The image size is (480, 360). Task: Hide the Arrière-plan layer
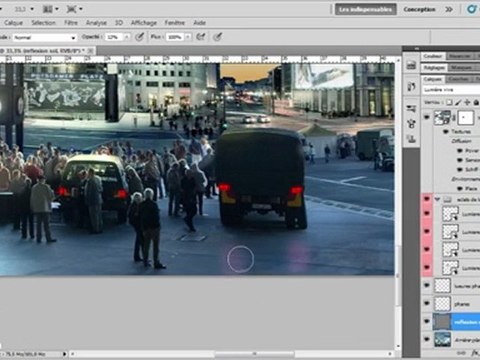(427, 339)
